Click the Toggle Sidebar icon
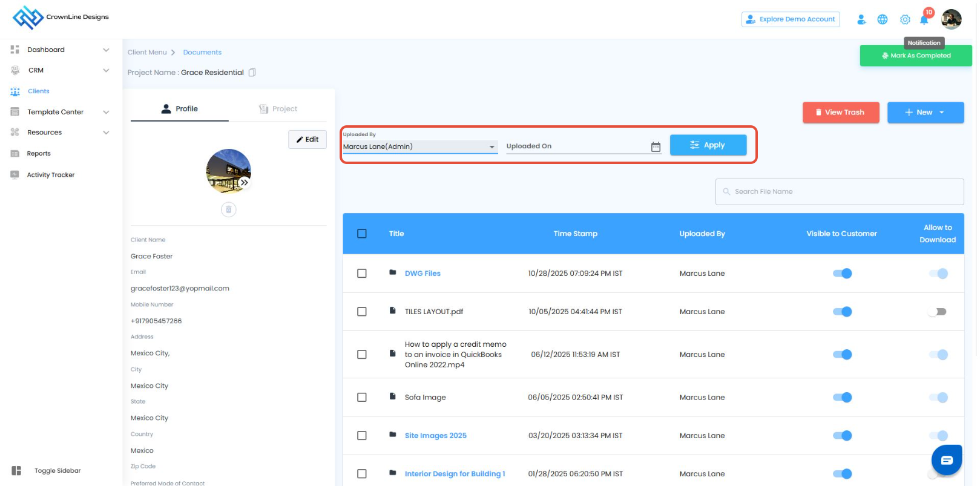Viewport: 980px width, 486px height. click(16, 471)
